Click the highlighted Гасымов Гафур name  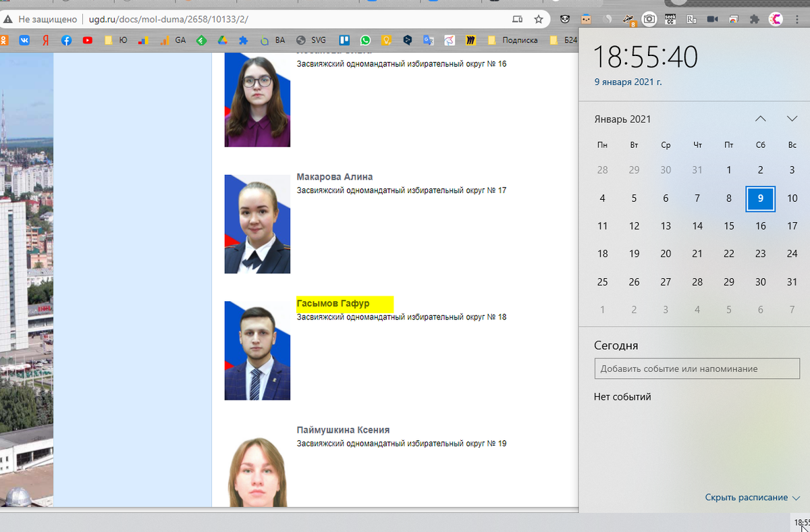(333, 303)
